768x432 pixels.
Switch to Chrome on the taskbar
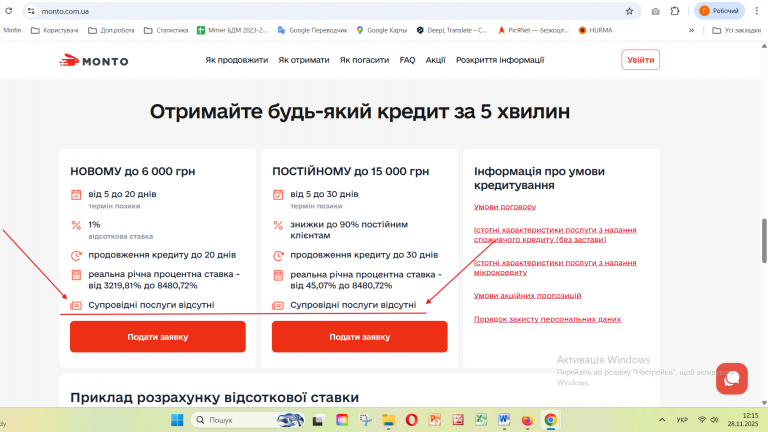[551, 420]
